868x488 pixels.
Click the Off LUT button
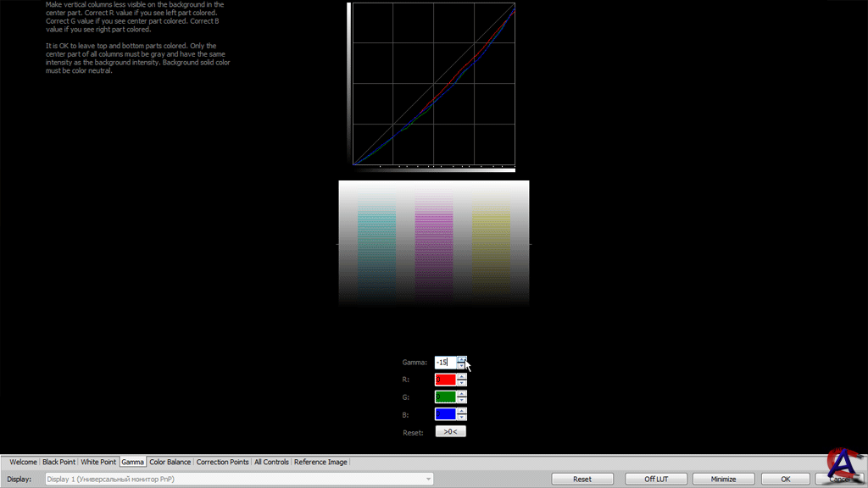tap(656, 480)
